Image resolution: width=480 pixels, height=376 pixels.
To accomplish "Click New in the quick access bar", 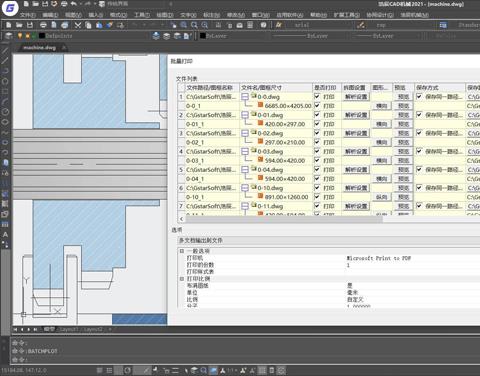I will pos(26,4).
